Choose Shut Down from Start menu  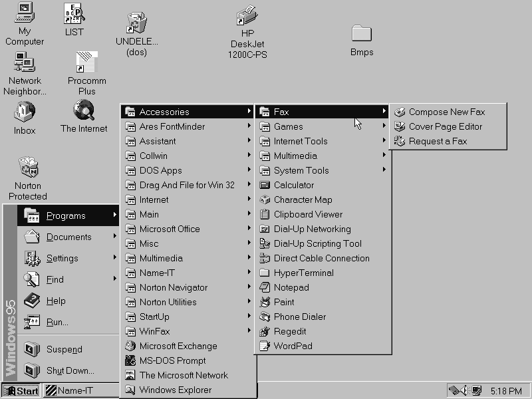coord(70,370)
